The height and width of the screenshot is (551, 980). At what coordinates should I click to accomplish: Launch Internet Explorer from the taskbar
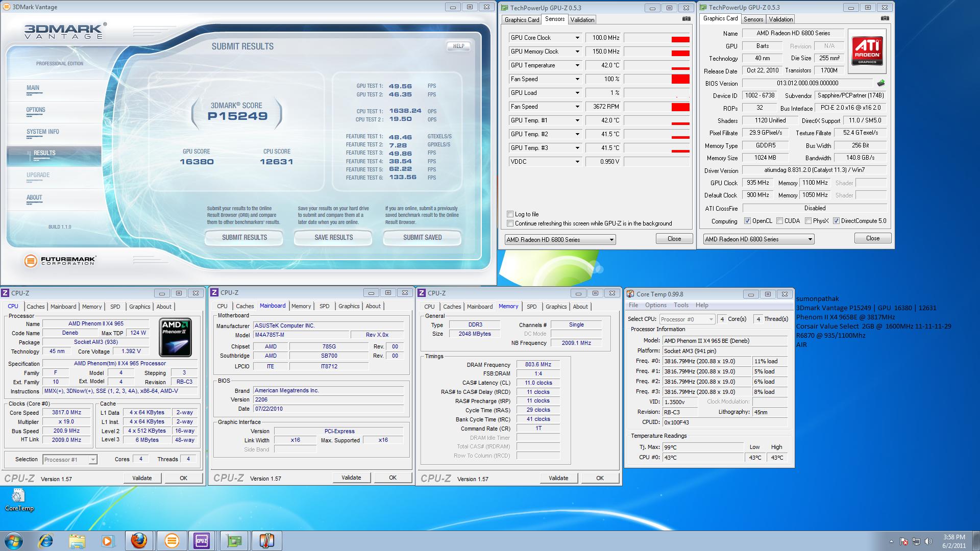point(45,540)
